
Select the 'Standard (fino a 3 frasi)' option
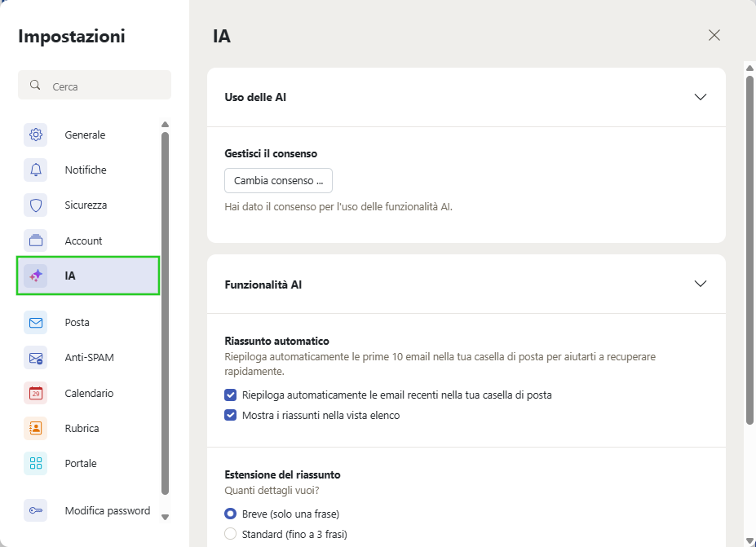(231, 534)
